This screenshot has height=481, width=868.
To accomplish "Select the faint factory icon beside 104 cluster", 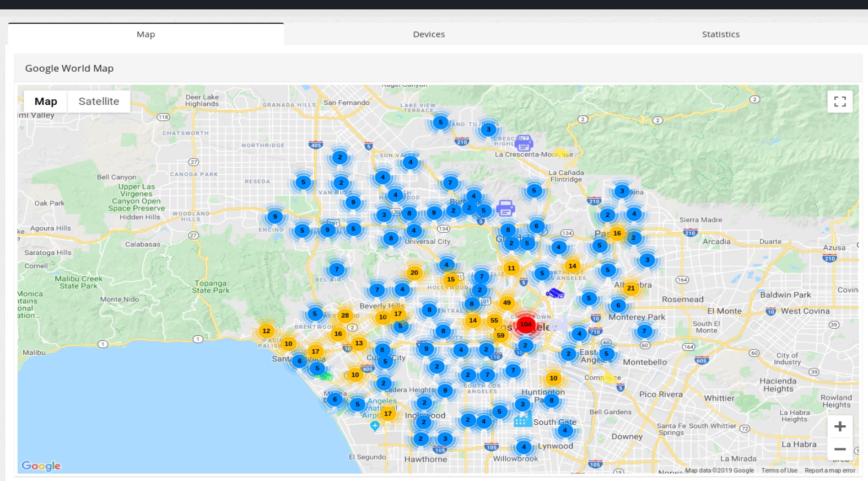I will (559, 324).
